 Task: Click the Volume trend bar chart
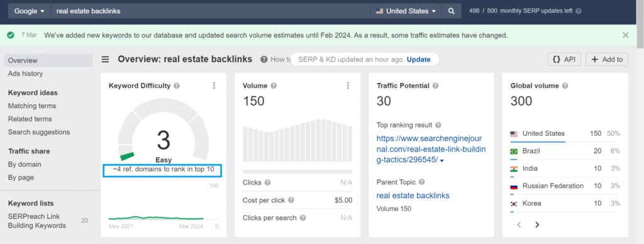pyautogui.click(x=297, y=140)
